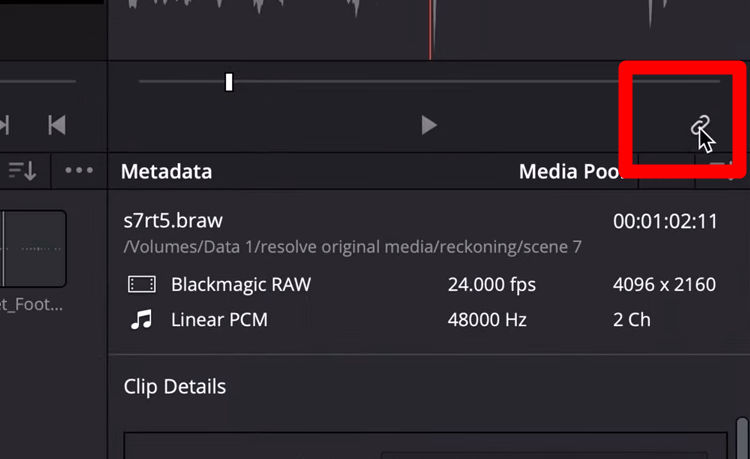The image size is (750, 459).
Task: Click the link chain icon
Action: [701, 126]
